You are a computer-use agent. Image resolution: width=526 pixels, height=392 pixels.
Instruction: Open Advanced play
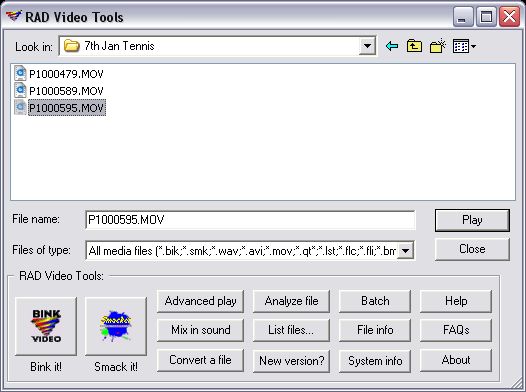(200, 301)
